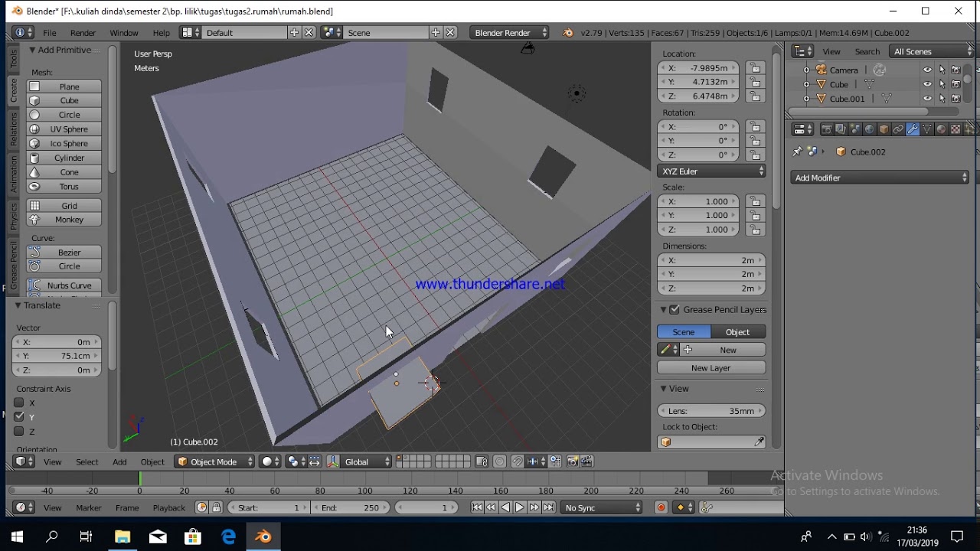The image size is (980, 551).
Task: Open the File menu
Action: tap(50, 33)
